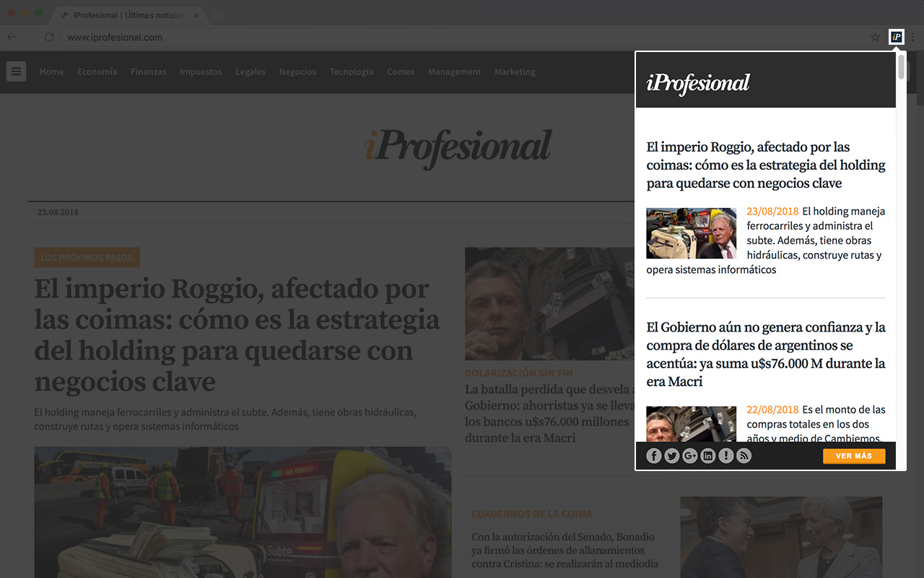
Task: Click the address bar showing www.iprofesional.com
Action: tap(462, 38)
